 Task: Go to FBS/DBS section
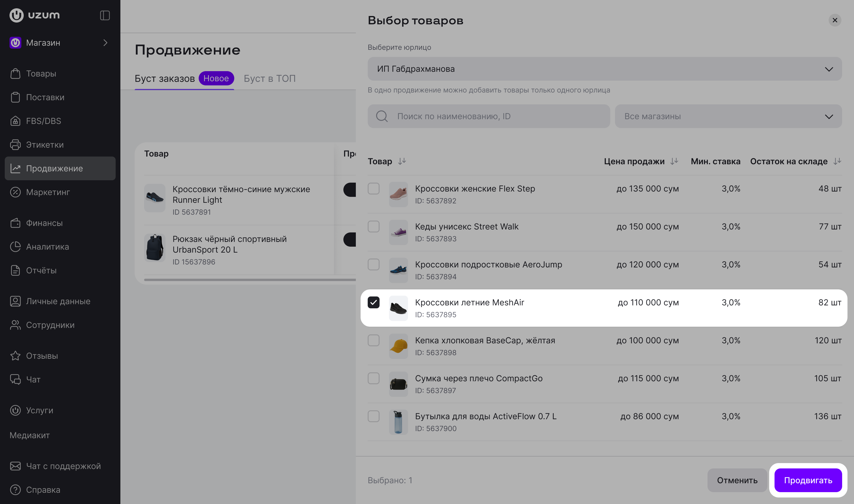(60, 121)
